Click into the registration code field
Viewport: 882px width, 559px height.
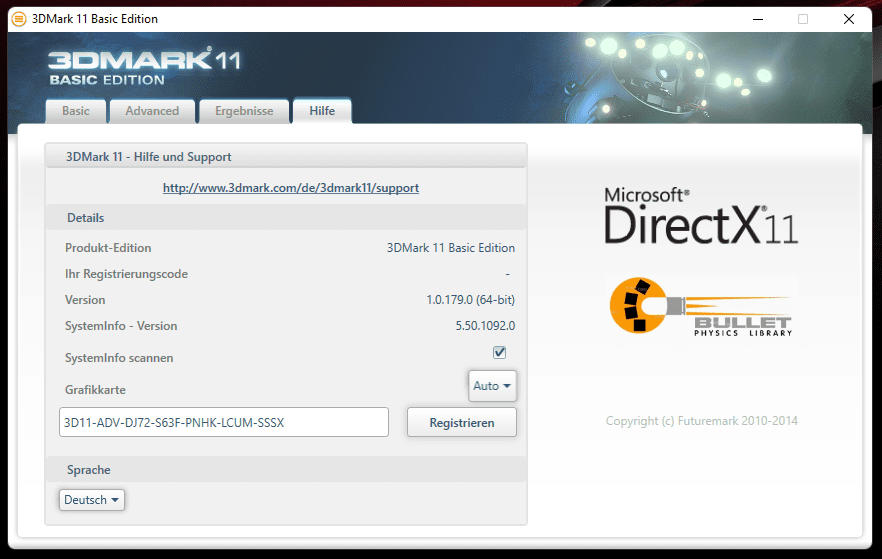tap(224, 422)
